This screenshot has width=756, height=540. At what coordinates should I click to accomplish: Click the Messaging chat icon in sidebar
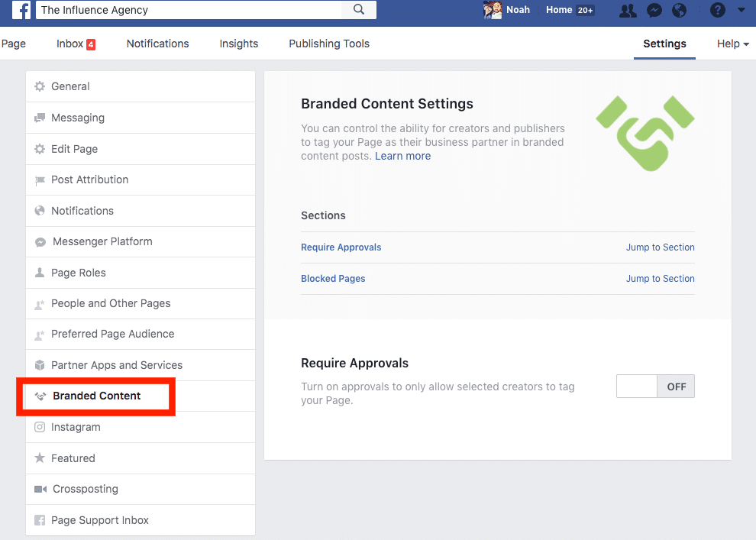coord(40,118)
